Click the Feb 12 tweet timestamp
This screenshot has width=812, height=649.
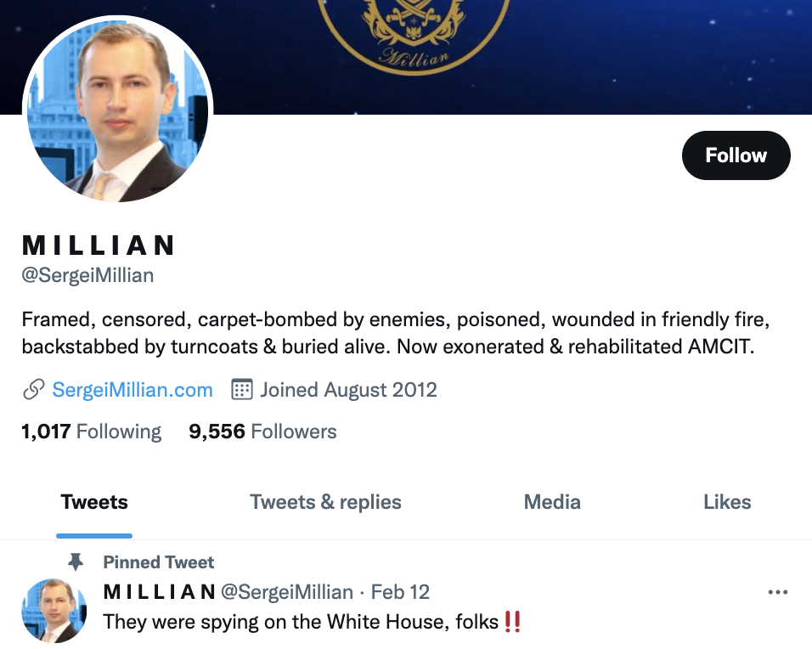tap(401, 592)
